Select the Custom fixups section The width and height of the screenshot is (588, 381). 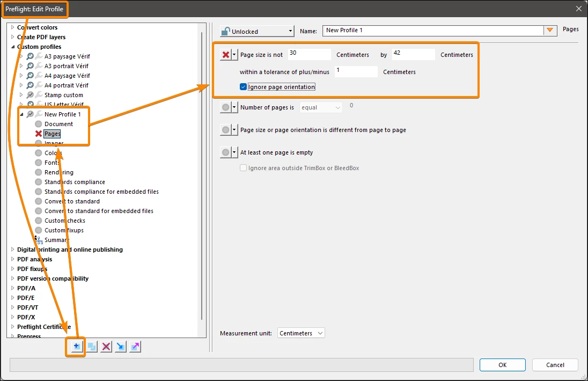coord(64,230)
